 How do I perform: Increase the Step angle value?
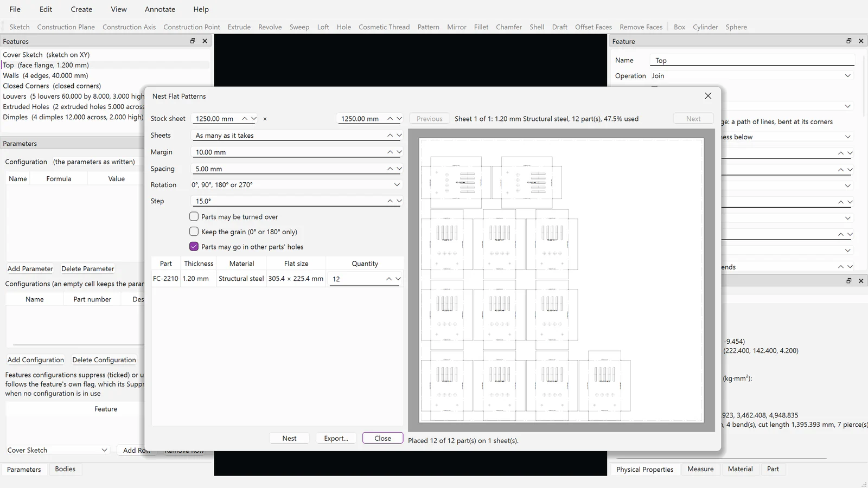(390, 201)
